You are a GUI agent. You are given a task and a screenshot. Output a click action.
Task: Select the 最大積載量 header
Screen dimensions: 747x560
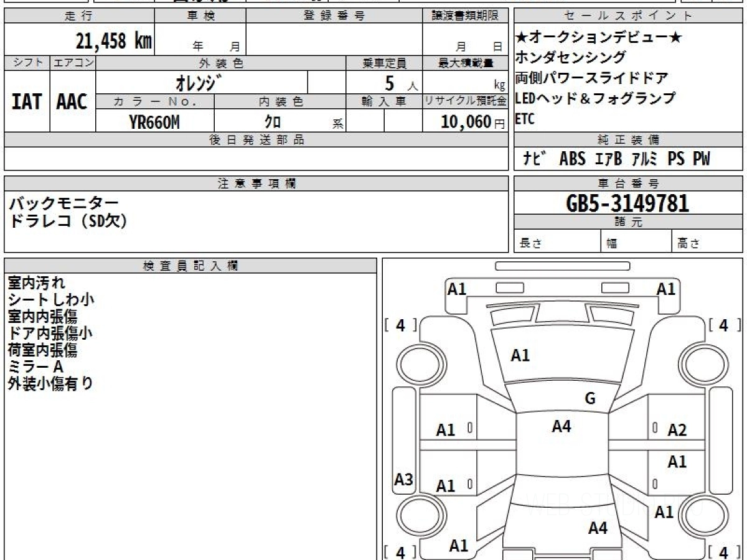[466, 63]
